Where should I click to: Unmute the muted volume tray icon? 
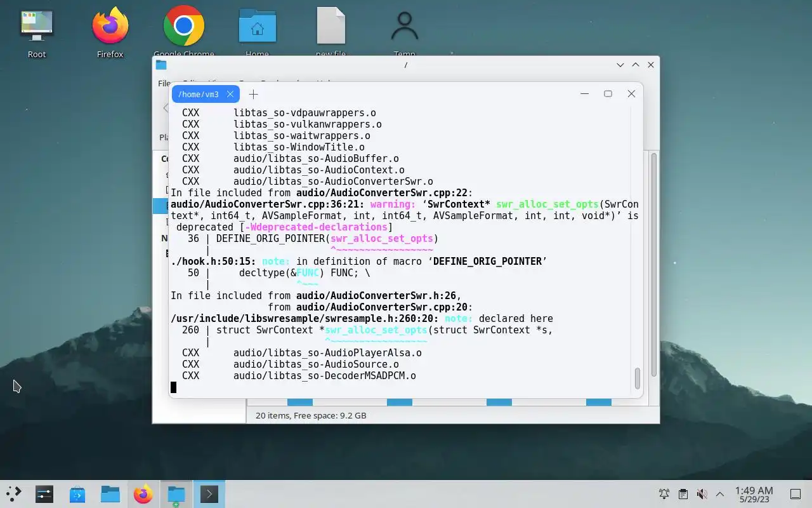(702, 494)
